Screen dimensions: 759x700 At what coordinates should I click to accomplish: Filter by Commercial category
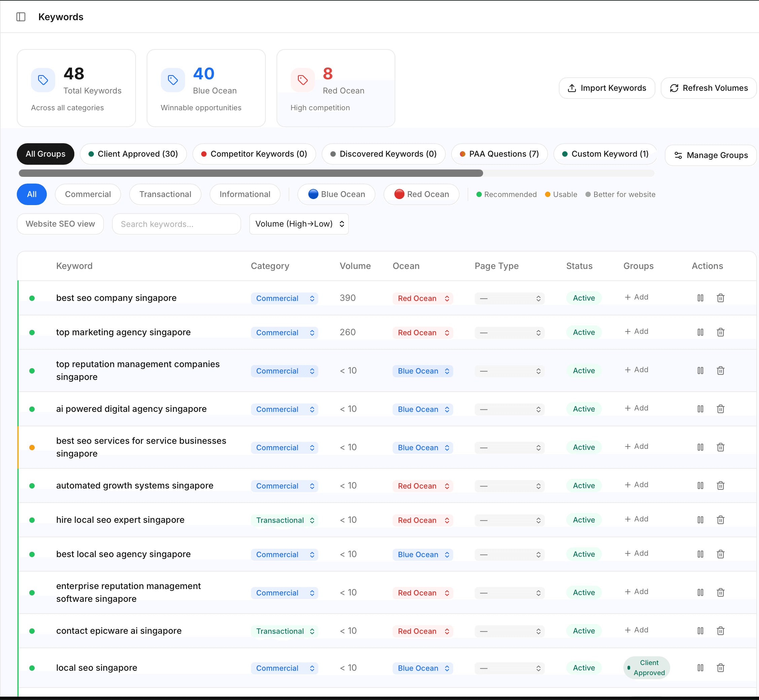[x=88, y=194]
